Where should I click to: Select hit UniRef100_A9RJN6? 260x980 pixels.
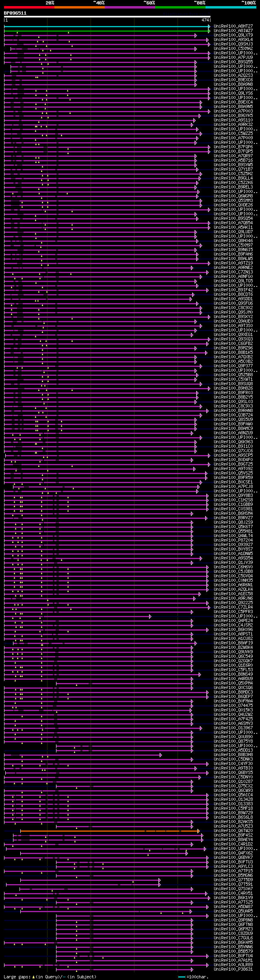click(233, 598)
